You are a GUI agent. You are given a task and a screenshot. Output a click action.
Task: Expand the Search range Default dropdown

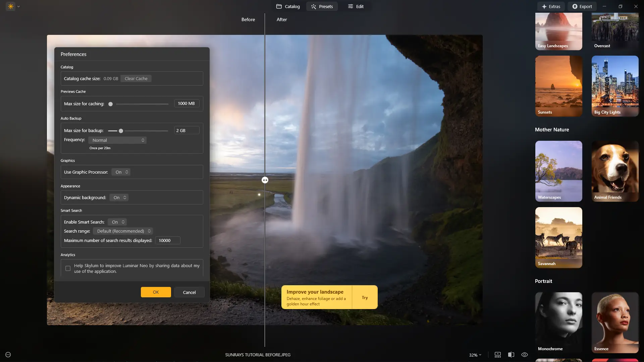tap(123, 231)
